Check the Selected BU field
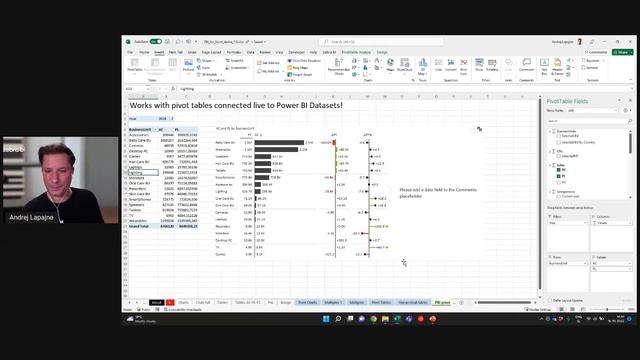Viewport: 640px width, 360px height. coord(558,136)
